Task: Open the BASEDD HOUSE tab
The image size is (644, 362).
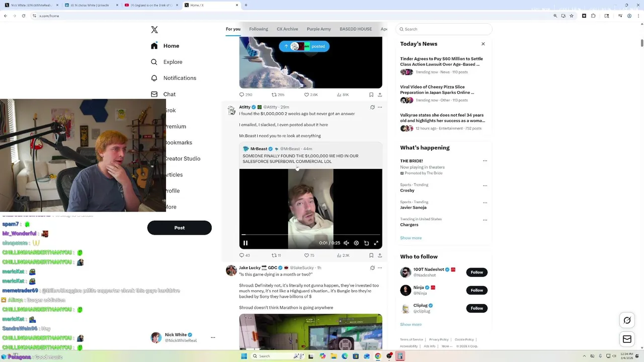Action: pyautogui.click(x=356, y=29)
